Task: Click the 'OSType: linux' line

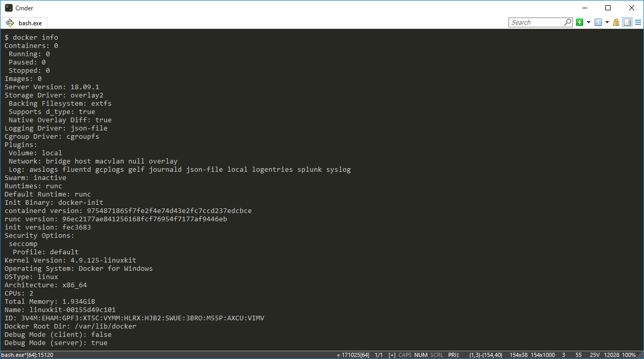Action: click(31, 276)
